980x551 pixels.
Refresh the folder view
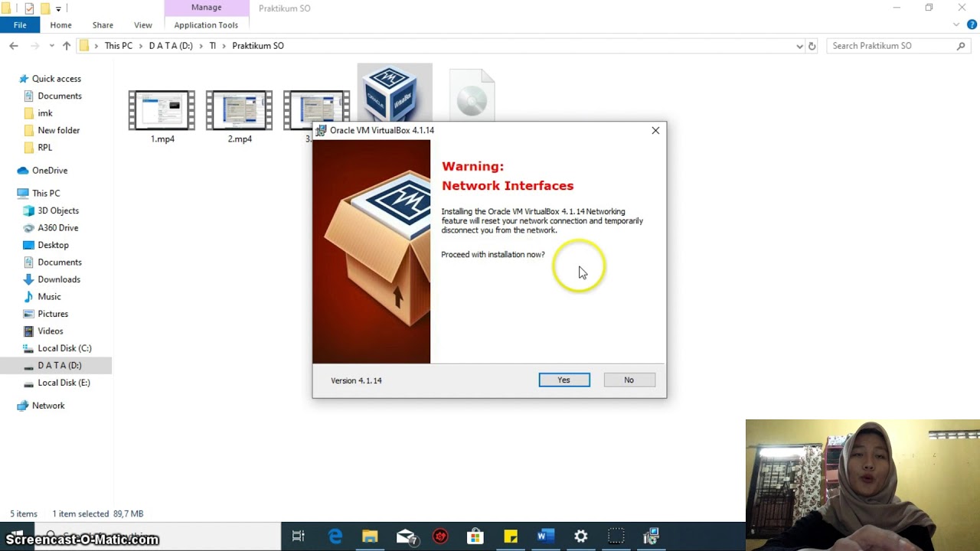pos(812,46)
